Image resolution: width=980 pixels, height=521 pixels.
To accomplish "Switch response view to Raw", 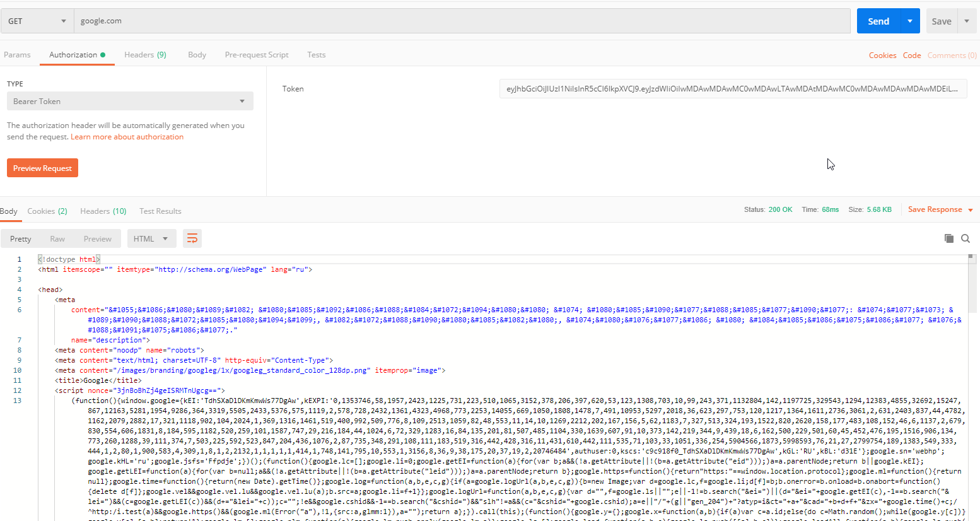I will (x=57, y=238).
